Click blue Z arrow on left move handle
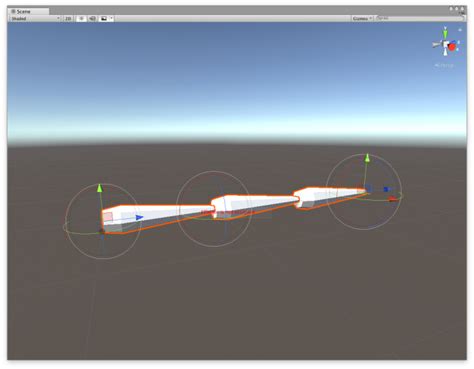 pyautogui.click(x=139, y=218)
